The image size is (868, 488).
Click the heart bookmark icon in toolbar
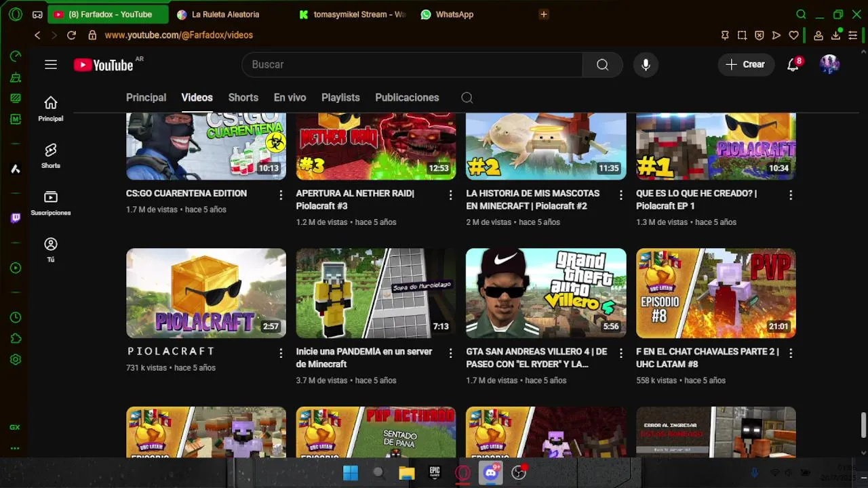pyautogui.click(x=793, y=35)
